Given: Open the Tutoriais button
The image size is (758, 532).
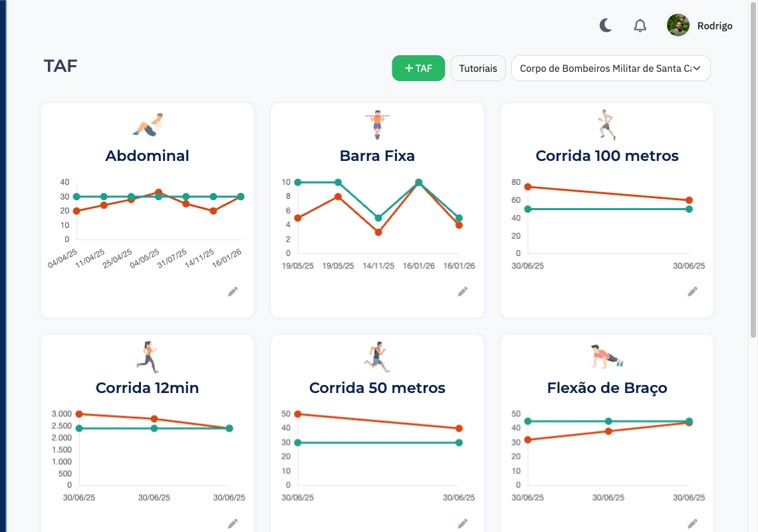Looking at the screenshot, I should pyautogui.click(x=478, y=68).
